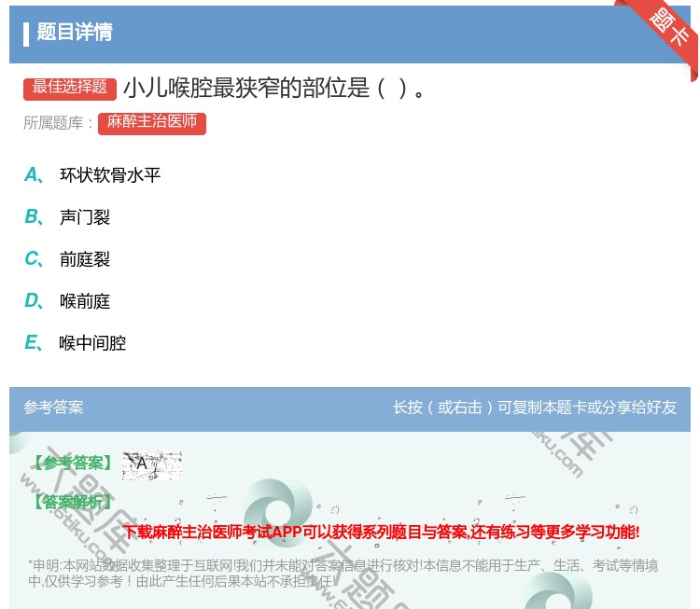Click answer text 前庭裂

85,259
